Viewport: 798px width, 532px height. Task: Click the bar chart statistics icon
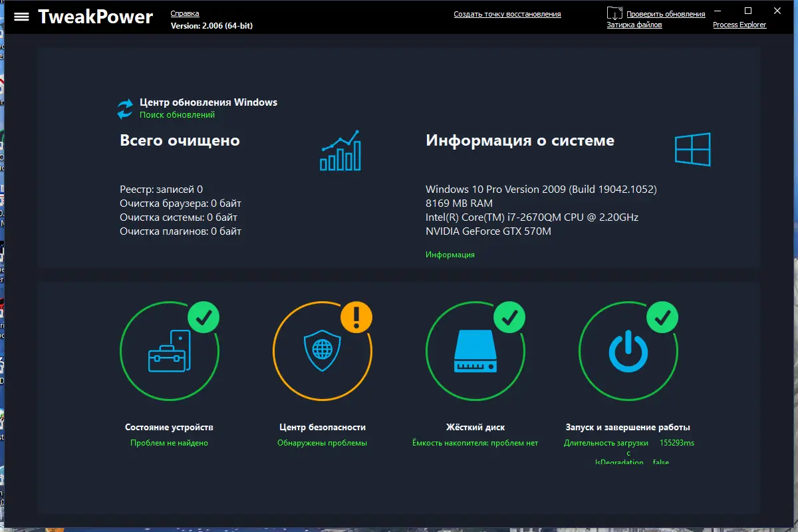pyautogui.click(x=340, y=150)
